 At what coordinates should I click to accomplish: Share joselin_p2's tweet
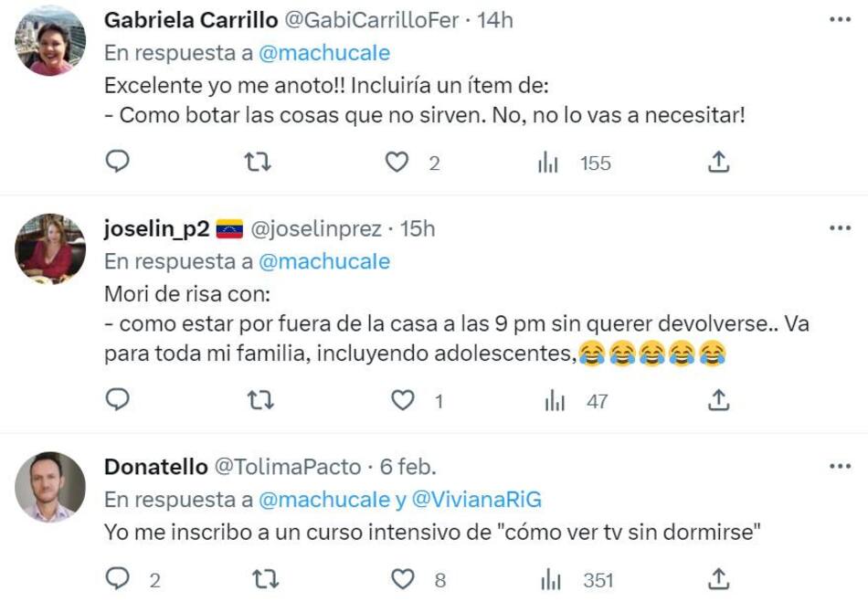pyautogui.click(x=719, y=400)
